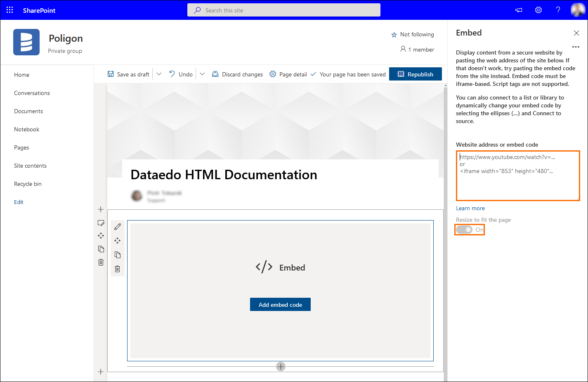Open the SharePoint app launcher grid
588x382 pixels.
[x=9, y=10]
